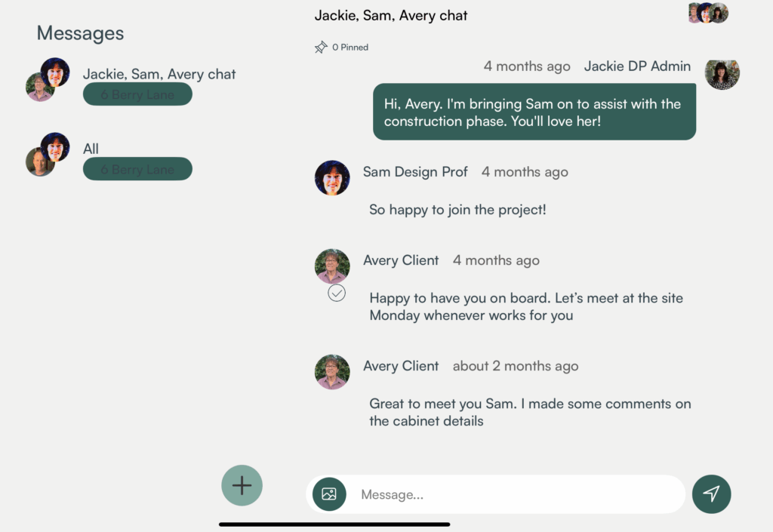Click Jackie DP Admin's profile picture
This screenshot has width=773, height=532.
tap(722, 73)
